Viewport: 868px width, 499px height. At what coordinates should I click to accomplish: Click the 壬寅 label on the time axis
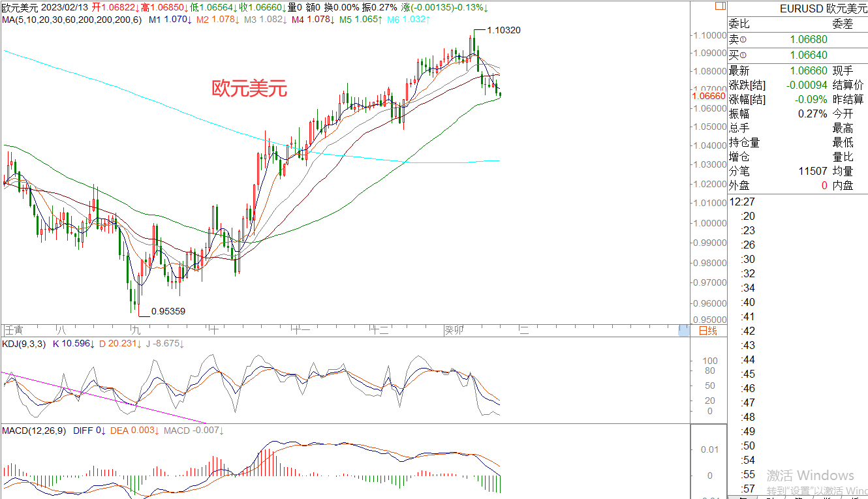tap(14, 330)
